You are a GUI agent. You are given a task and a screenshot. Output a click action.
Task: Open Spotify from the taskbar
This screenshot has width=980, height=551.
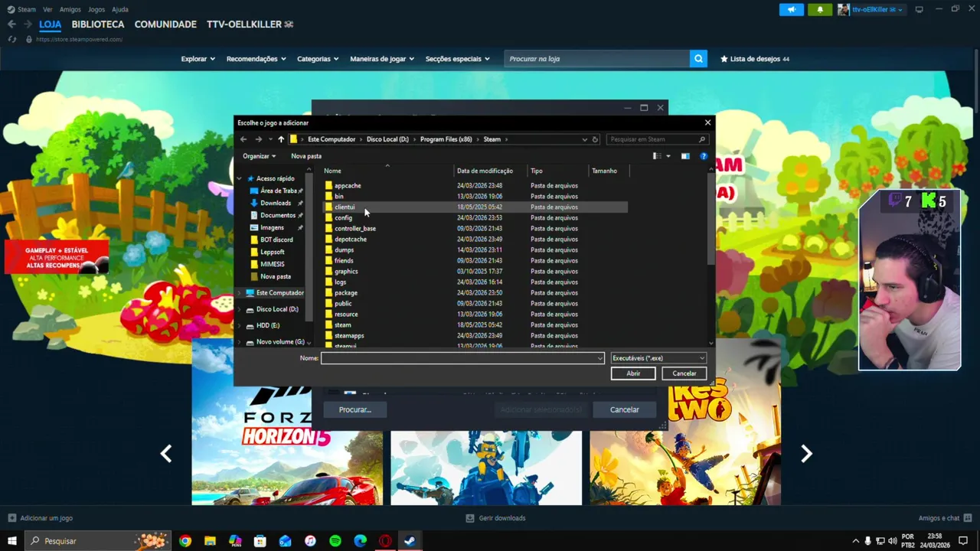[x=335, y=541]
